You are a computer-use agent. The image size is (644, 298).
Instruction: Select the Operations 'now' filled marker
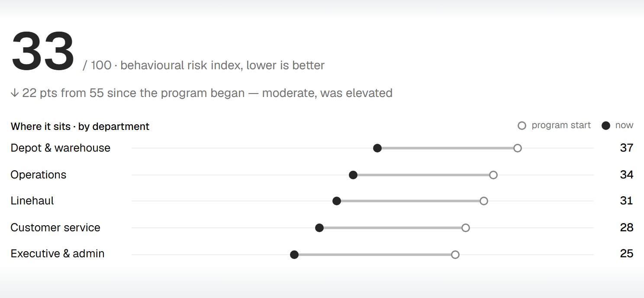[353, 175]
